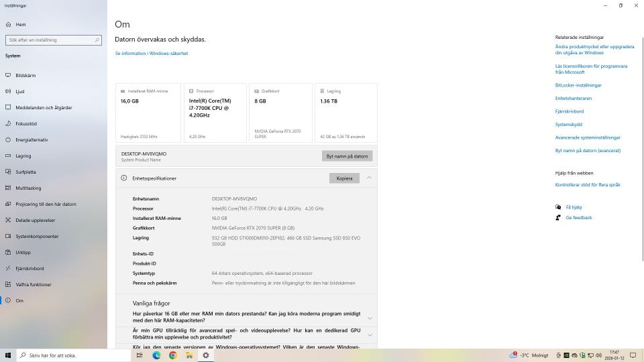Open BitLocker-inställningar link
Screen dimensions: 644x362
click(x=578, y=85)
